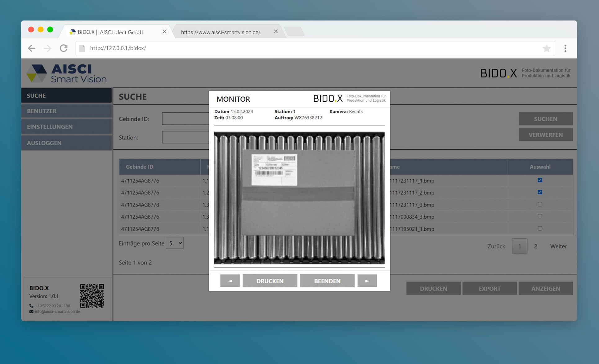Open the browser three-dot menu

point(565,48)
